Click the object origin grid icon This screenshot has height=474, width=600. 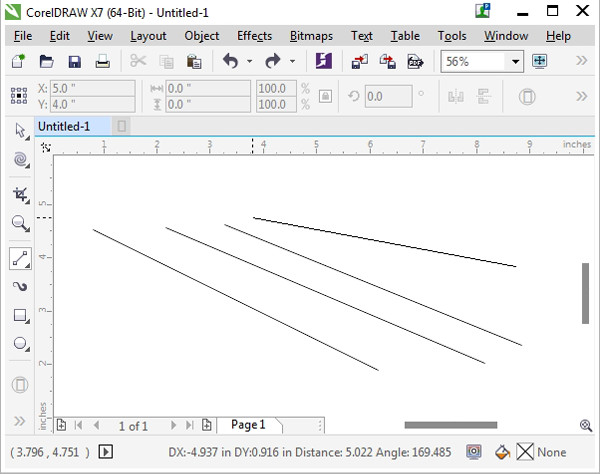pyautogui.click(x=19, y=96)
